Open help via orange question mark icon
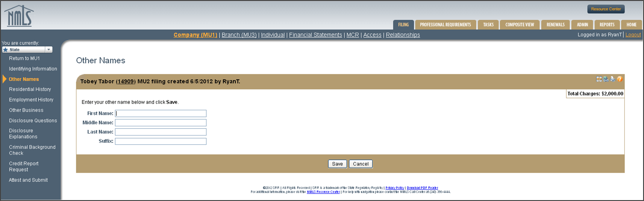The width and height of the screenshot is (644, 201). [620, 79]
